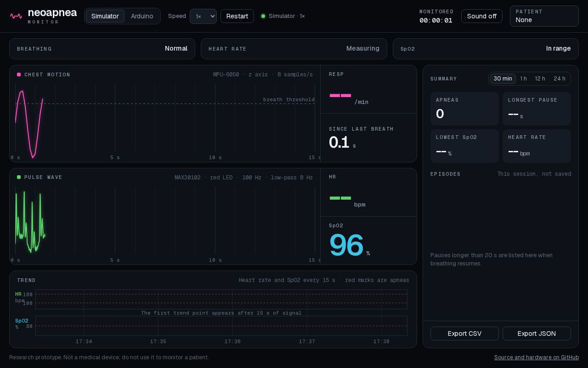The height and width of the screenshot is (368, 588).
Task: Click the 0.1 since last breath value
Action: (339, 143)
